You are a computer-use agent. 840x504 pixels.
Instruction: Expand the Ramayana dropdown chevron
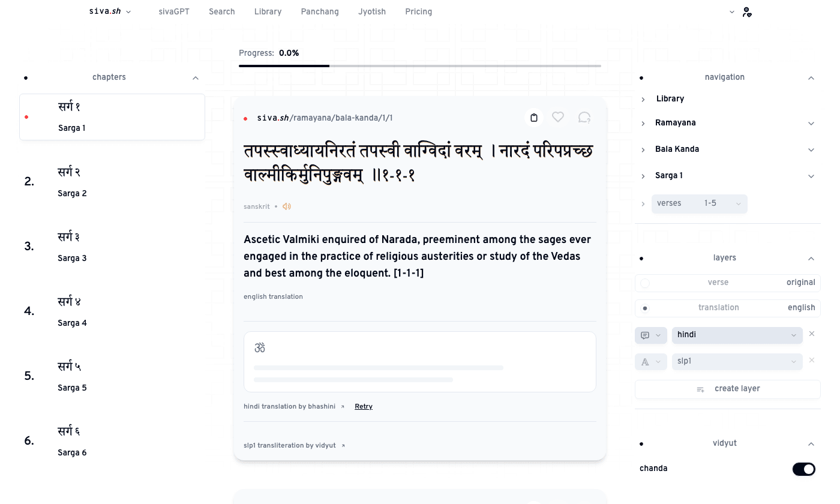tap(811, 124)
